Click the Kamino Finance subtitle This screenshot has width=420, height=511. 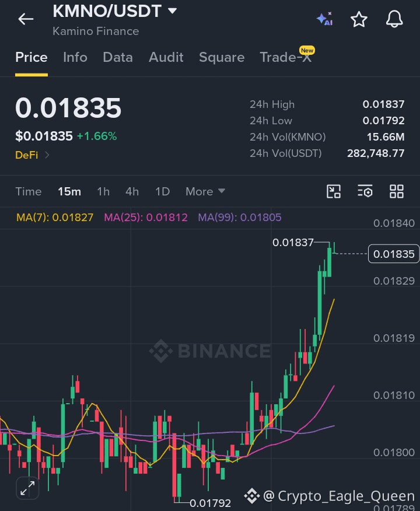pyautogui.click(x=96, y=32)
